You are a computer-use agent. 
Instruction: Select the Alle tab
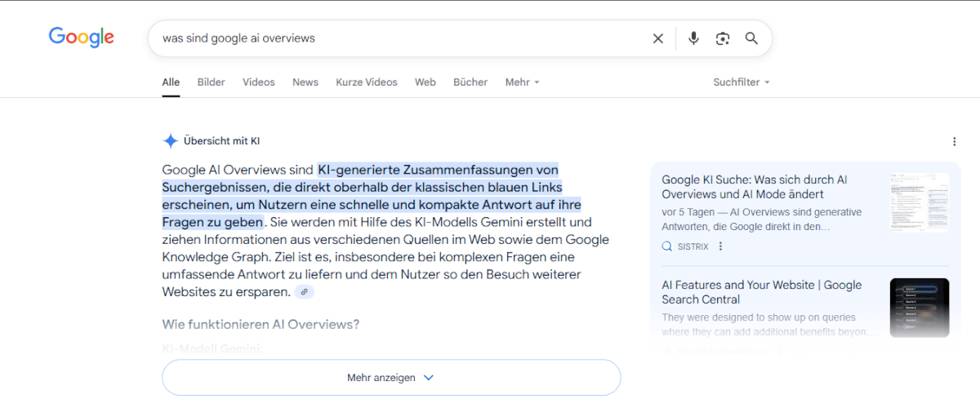171,82
